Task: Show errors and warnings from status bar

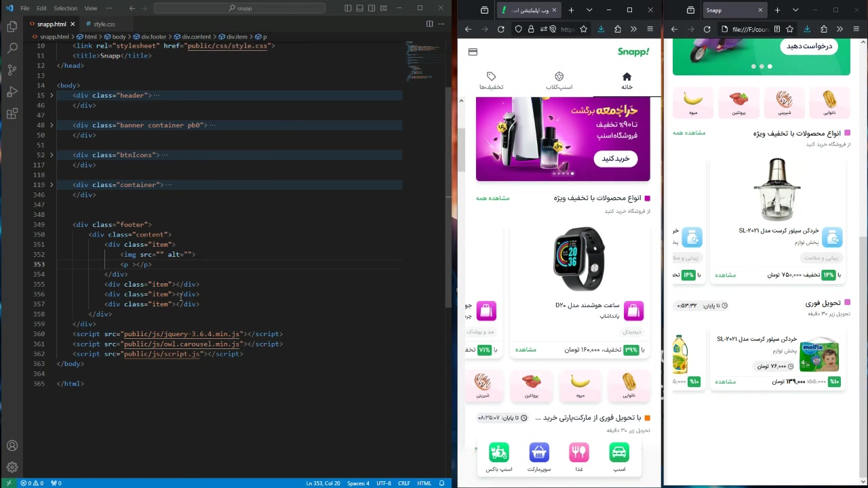Action: click(x=32, y=483)
